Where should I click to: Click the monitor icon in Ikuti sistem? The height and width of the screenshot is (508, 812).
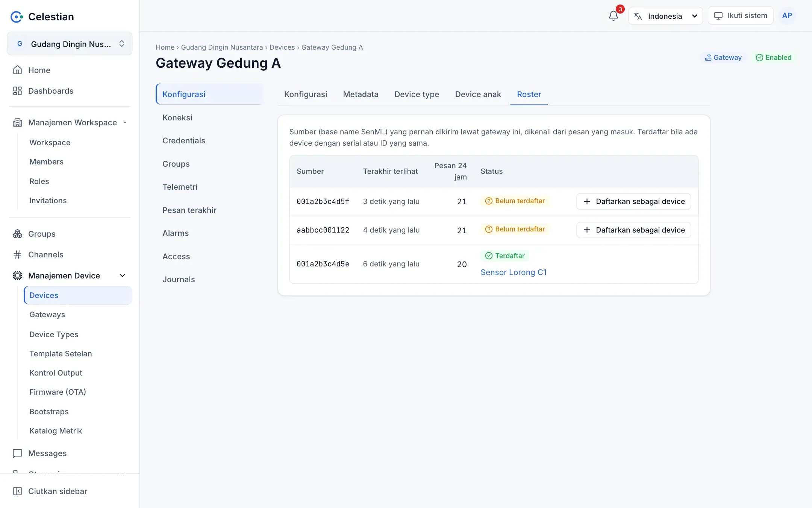718,16
